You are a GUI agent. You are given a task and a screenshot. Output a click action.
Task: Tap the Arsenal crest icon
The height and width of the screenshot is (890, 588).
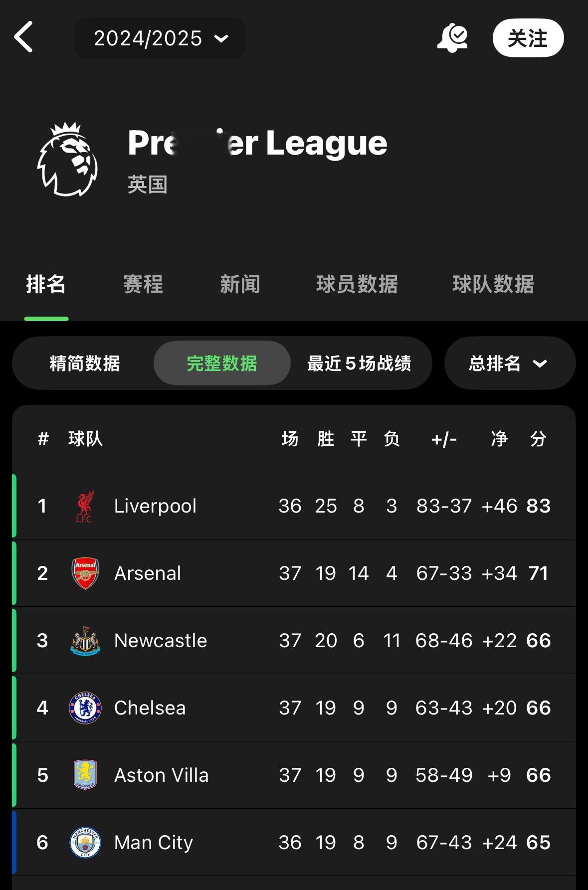85,573
